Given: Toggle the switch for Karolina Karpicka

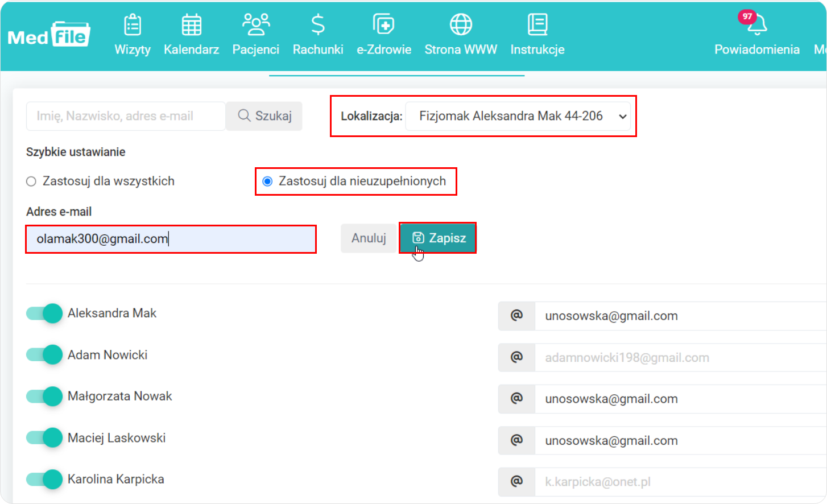Looking at the screenshot, I should [44, 480].
